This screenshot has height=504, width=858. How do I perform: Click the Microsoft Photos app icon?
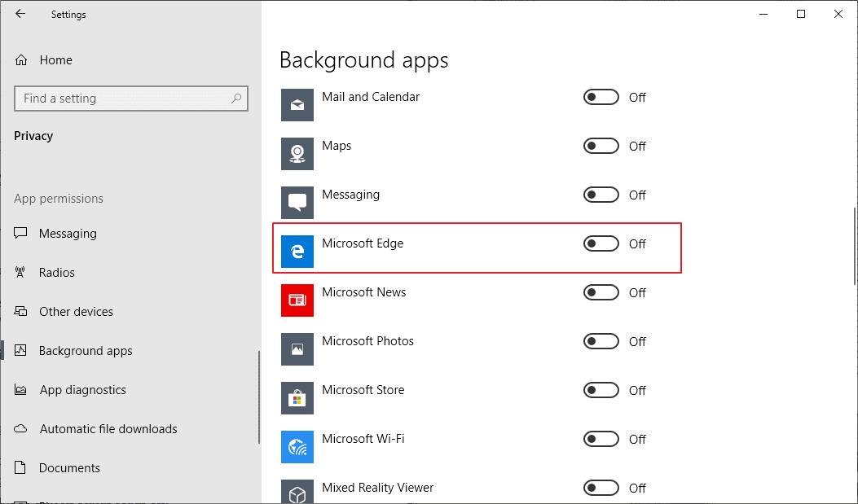tap(297, 348)
